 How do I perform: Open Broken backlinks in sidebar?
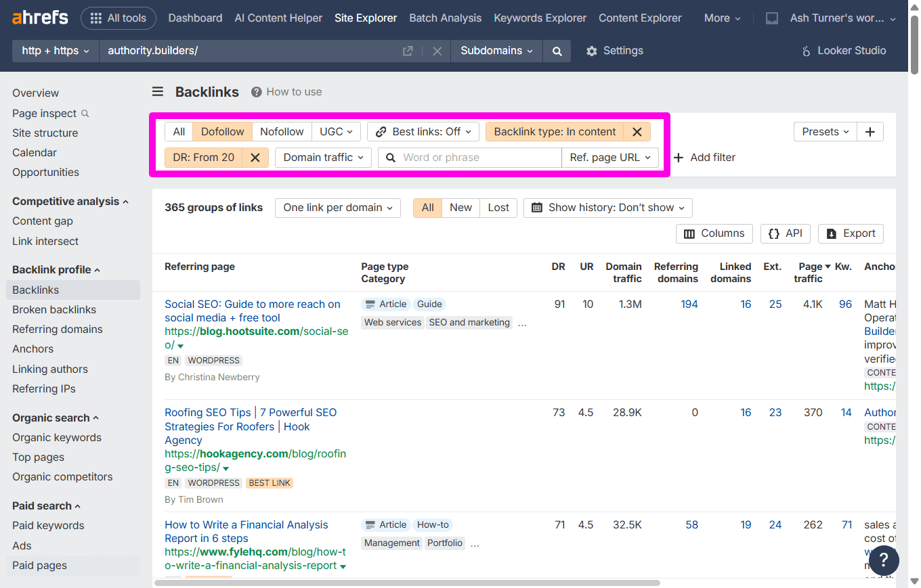tap(54, 310)
